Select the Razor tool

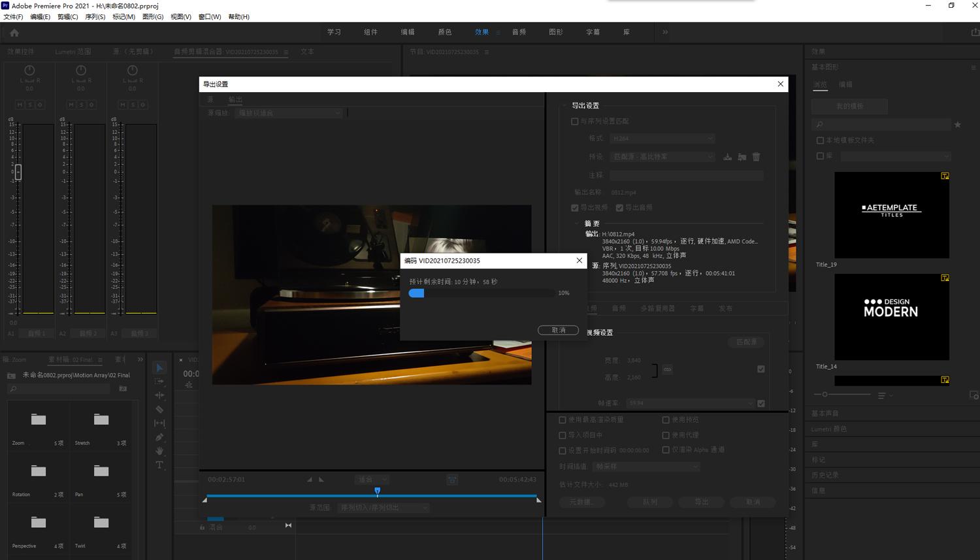pyautogui.click(x=159, y=409)
